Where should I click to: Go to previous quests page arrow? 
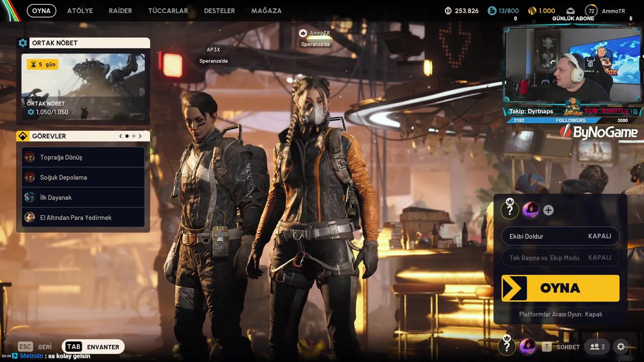[x=121, y=136]
